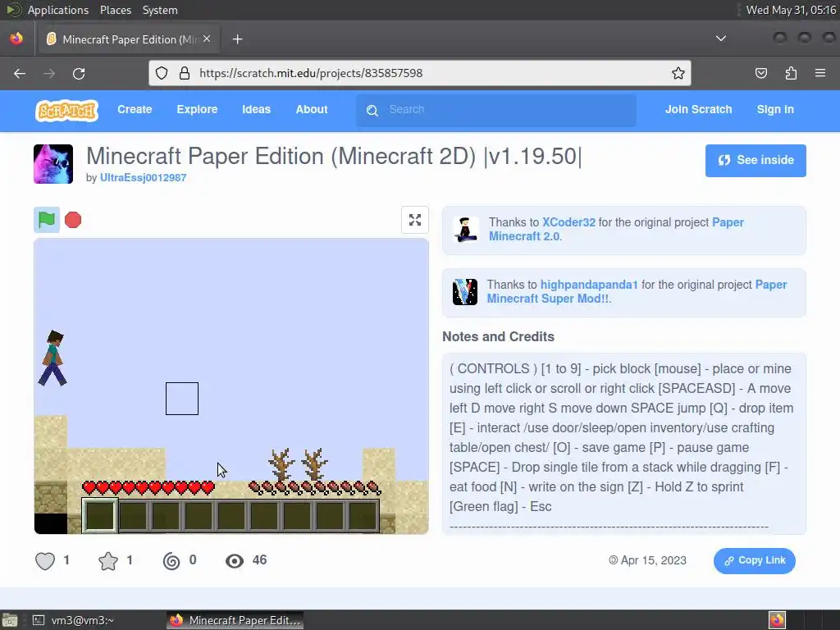The height and width of the screenshot is (630, 840).
Task: Click the Steve player character in the game
Action: pyautogui.click(x=52, y=358)
